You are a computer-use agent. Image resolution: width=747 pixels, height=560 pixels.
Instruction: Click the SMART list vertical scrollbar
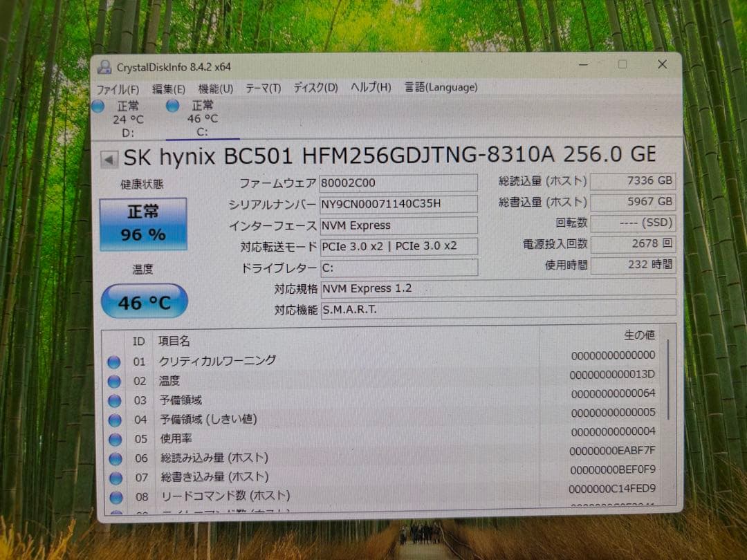(668, 380)
